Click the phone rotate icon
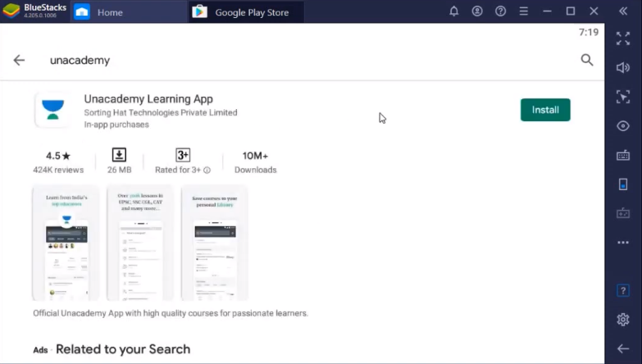This screenshot has width=642, height=364. pyautogui.click(x=623, y=184)
